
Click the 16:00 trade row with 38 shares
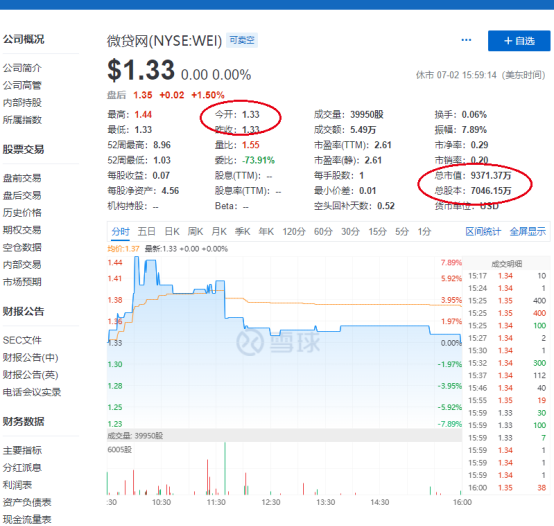(507, 488)
